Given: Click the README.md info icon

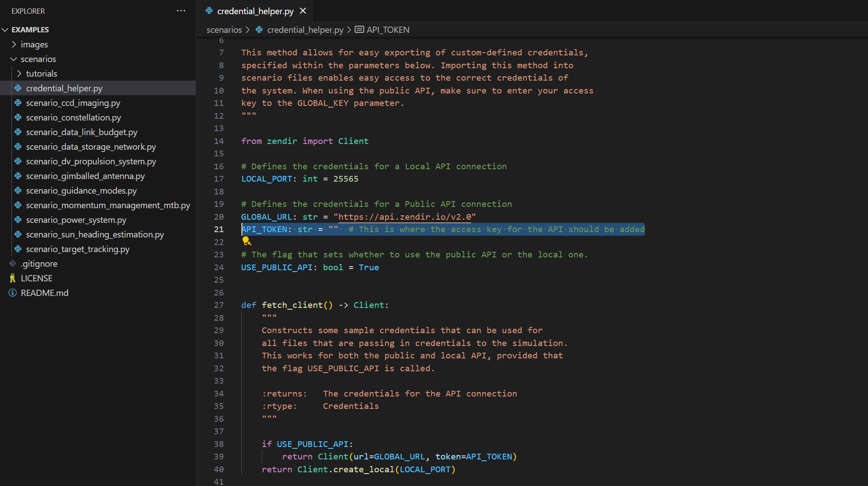Looking at the screenshot, I should [x=12, y=293].
